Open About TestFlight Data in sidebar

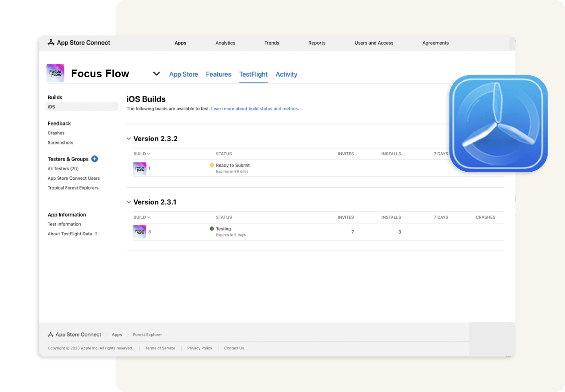[x=70, y=234]
